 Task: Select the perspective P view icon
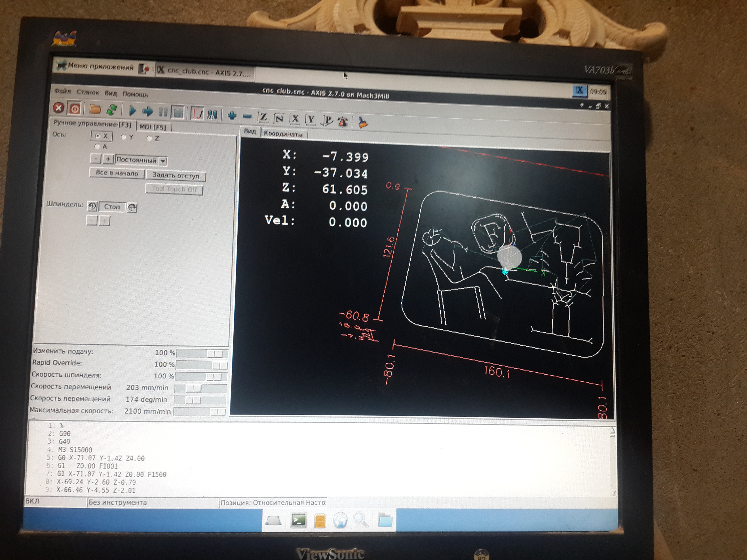pyautogui.click(x=327, y=120)
